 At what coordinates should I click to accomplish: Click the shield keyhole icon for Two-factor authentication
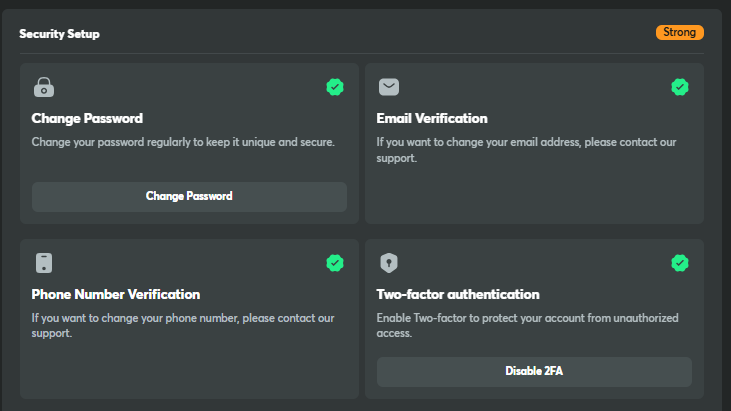pyautogui.click(x=389, y=263)
